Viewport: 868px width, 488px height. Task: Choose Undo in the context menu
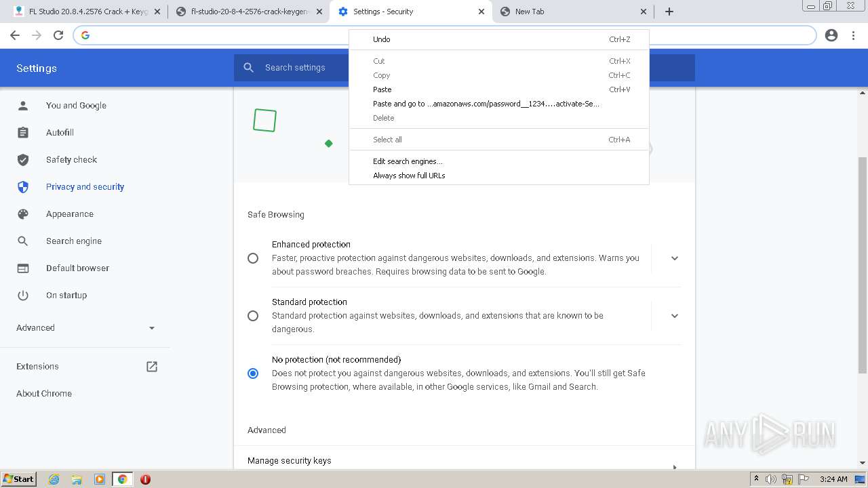tap(499, 39)
